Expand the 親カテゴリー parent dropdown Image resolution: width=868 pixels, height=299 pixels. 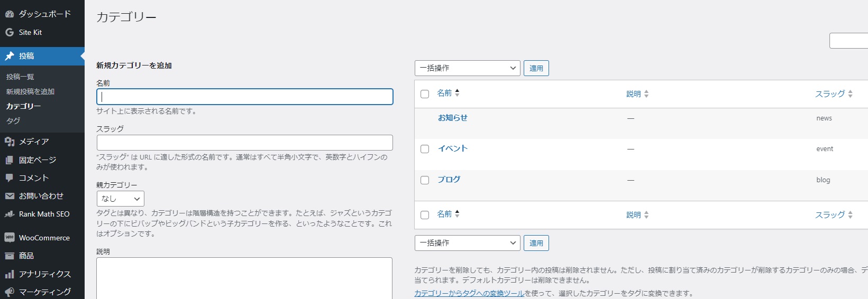(x=121, y=199)
